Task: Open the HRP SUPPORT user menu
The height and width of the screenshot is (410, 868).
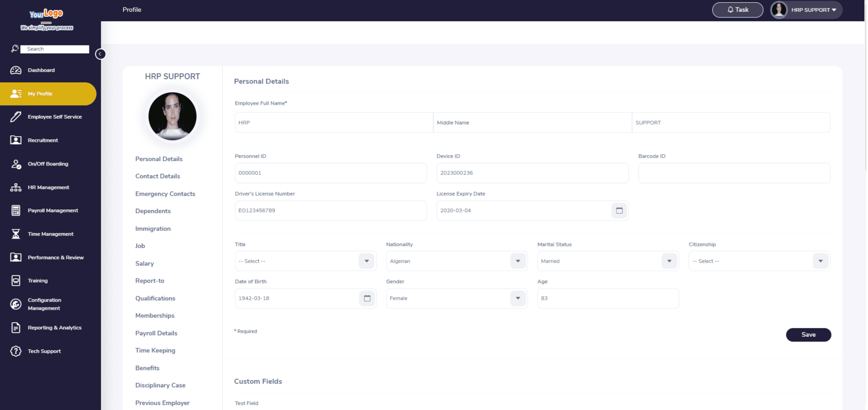Action: pos(806,10)
